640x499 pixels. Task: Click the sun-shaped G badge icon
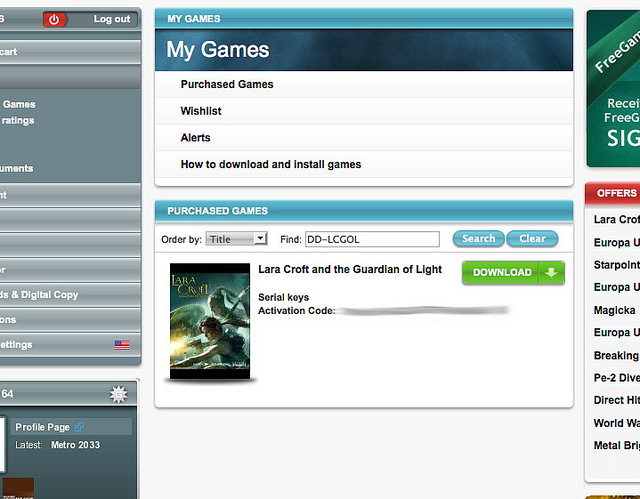[x=118, y=394]
